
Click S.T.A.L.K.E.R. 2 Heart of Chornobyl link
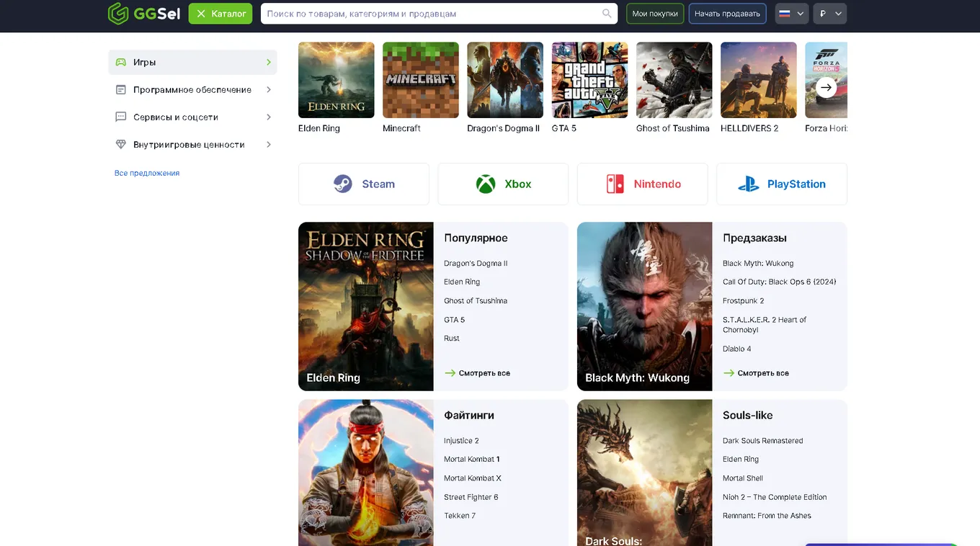[x=765, y=325]
